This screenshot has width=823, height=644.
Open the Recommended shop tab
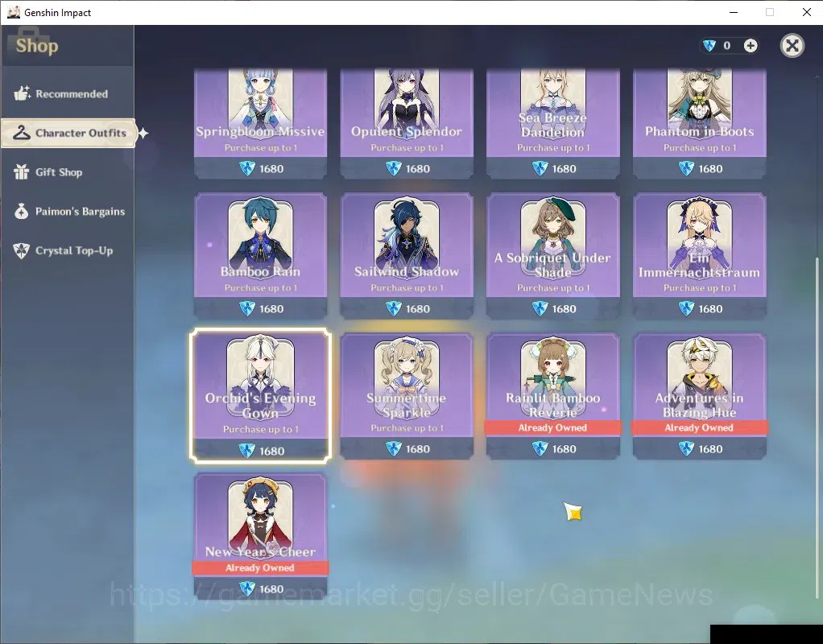[67, 94]
